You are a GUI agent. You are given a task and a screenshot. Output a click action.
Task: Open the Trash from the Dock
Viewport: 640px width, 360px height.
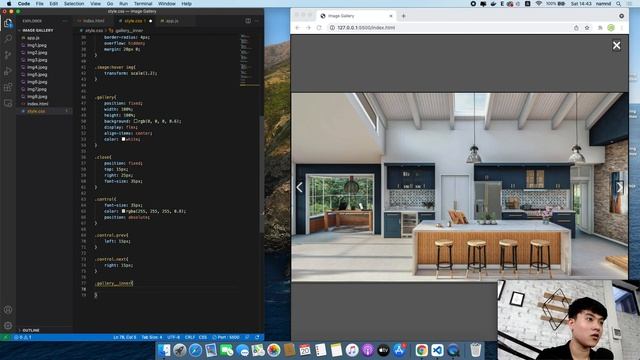(x=476, y=350)
